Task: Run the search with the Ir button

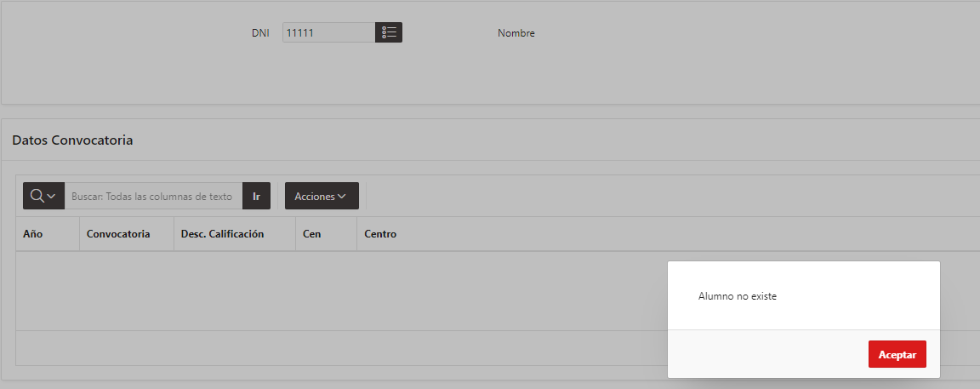Action: pyautogui.click(x=256, y=196)
